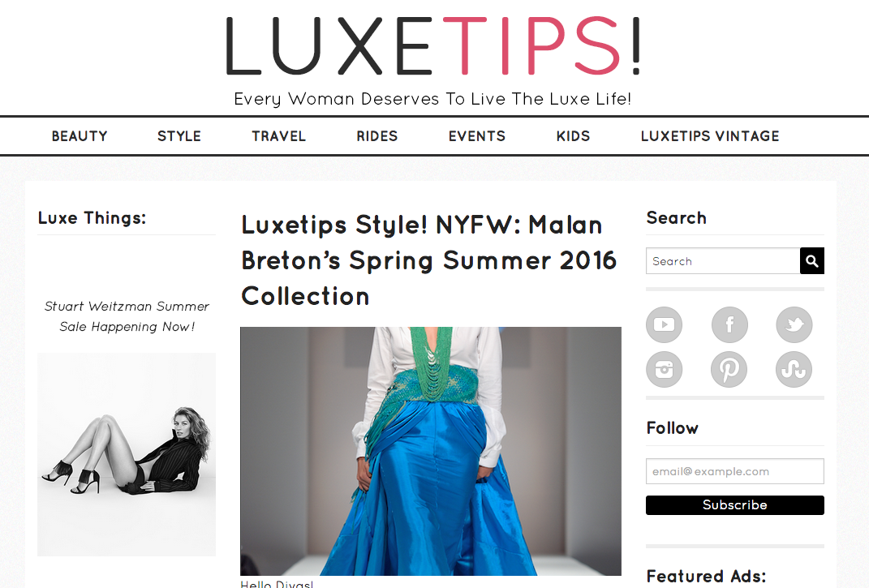Open the Pinterest social icon
The image size is (869, 588).
coord(729,369)
